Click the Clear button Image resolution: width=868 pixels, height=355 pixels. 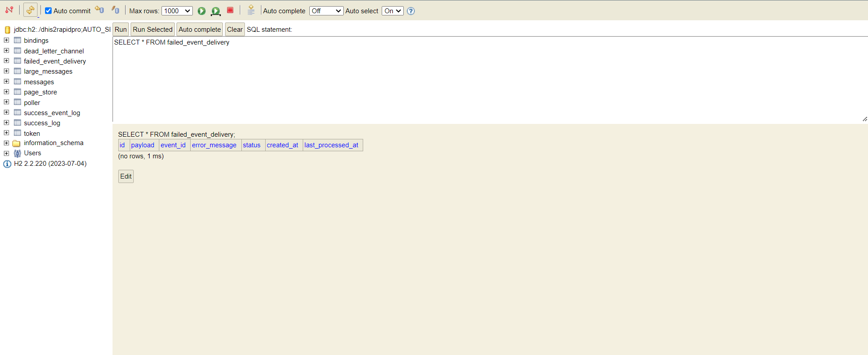234,30
